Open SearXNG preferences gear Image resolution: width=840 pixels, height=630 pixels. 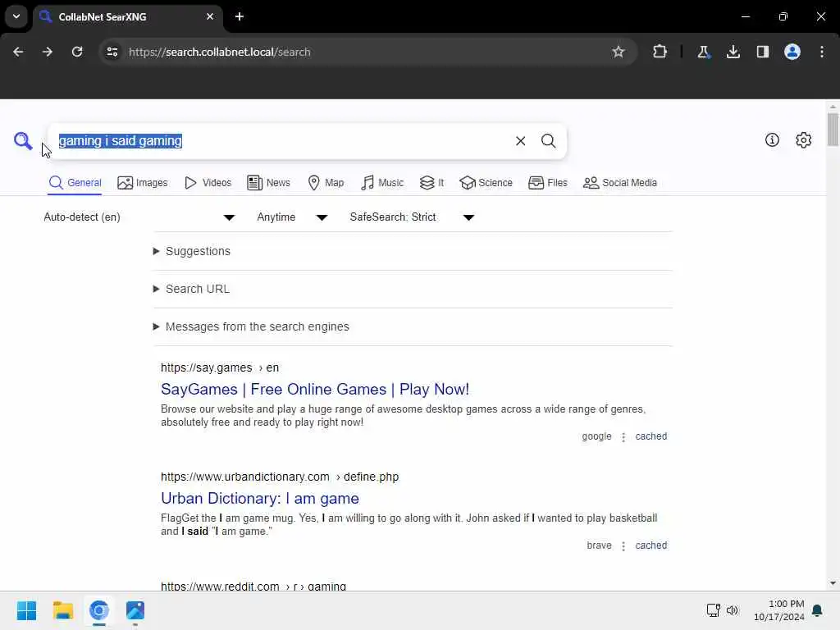[x=804, y=140]
